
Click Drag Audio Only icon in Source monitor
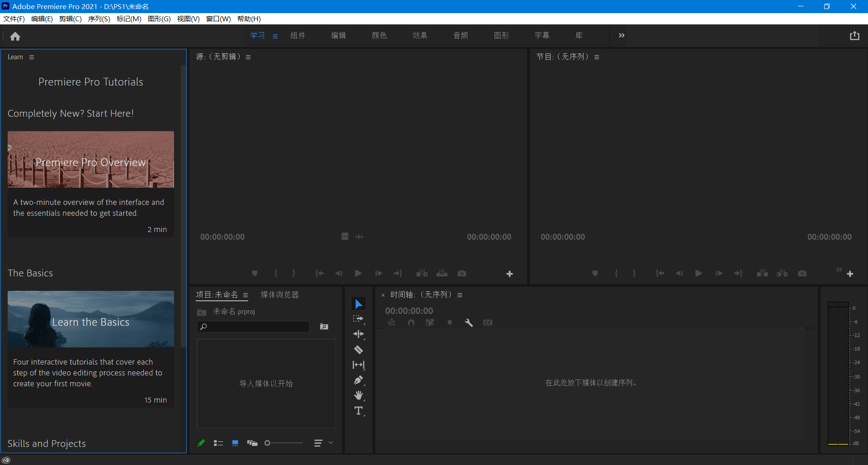(359, 237)
